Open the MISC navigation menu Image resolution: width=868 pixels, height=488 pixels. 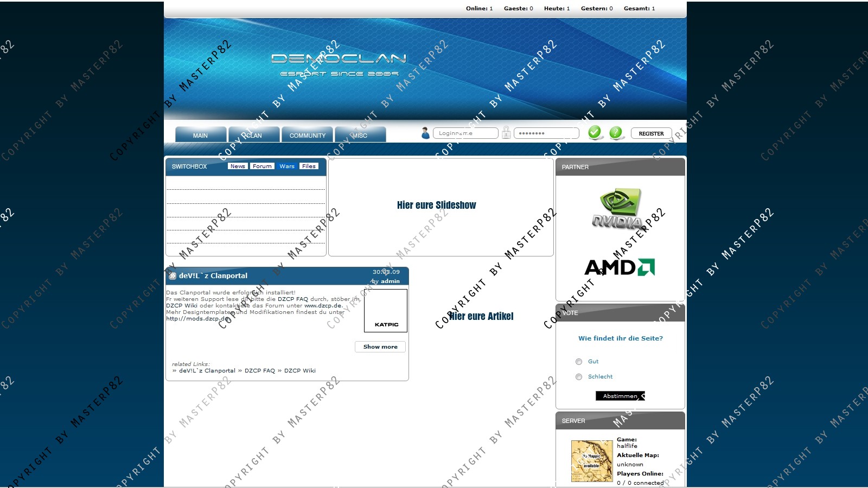360,135
